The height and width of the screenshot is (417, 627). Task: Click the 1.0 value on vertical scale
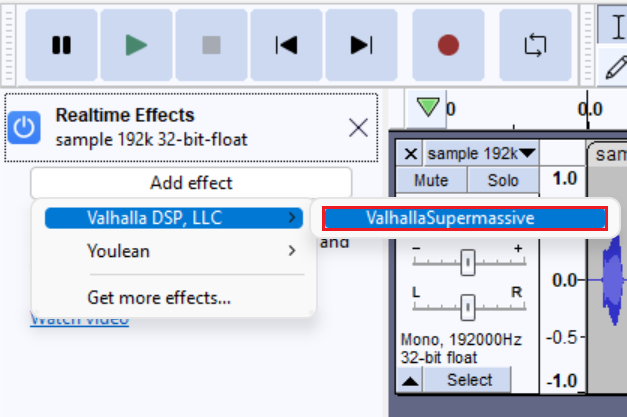[x=564, y=178]
